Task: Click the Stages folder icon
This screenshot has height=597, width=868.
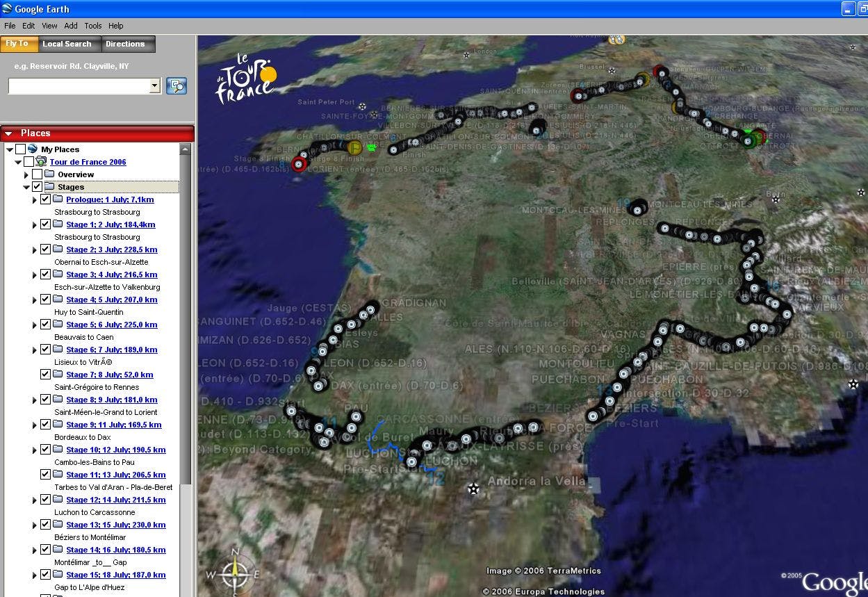Action: (49, 186)
